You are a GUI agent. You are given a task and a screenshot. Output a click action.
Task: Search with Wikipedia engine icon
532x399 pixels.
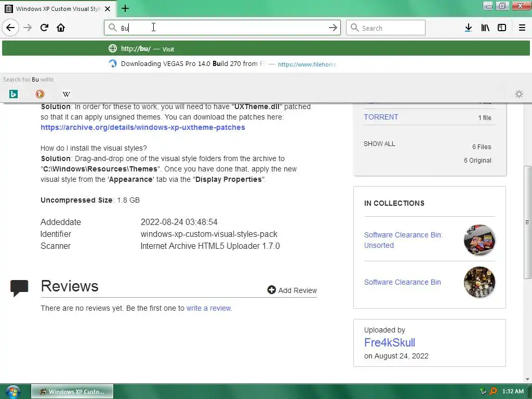66,94
